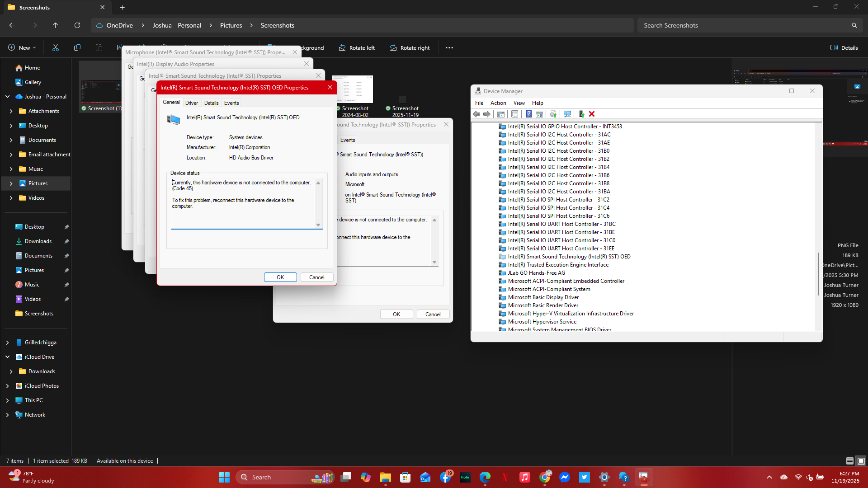Click the Update driver software icon
Viewport: 868px width, 488px height.
click(553, 114)
